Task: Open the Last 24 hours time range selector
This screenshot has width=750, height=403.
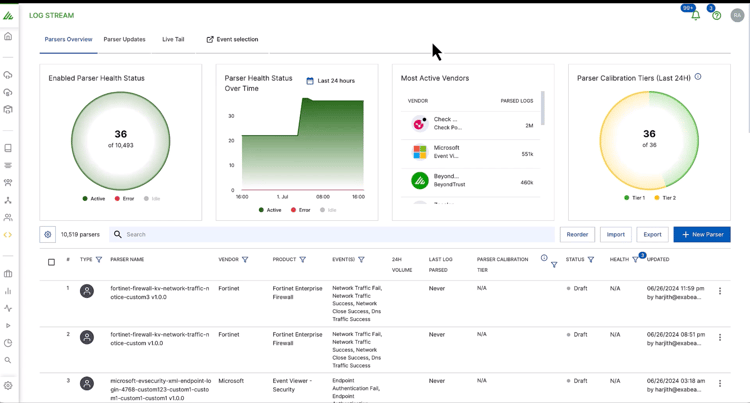Action: click(331, 81)
